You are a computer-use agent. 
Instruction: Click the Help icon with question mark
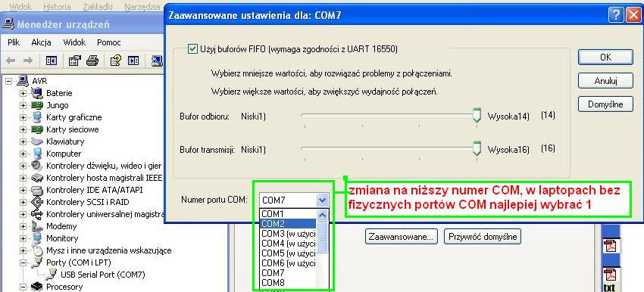[x=115, y=61]
